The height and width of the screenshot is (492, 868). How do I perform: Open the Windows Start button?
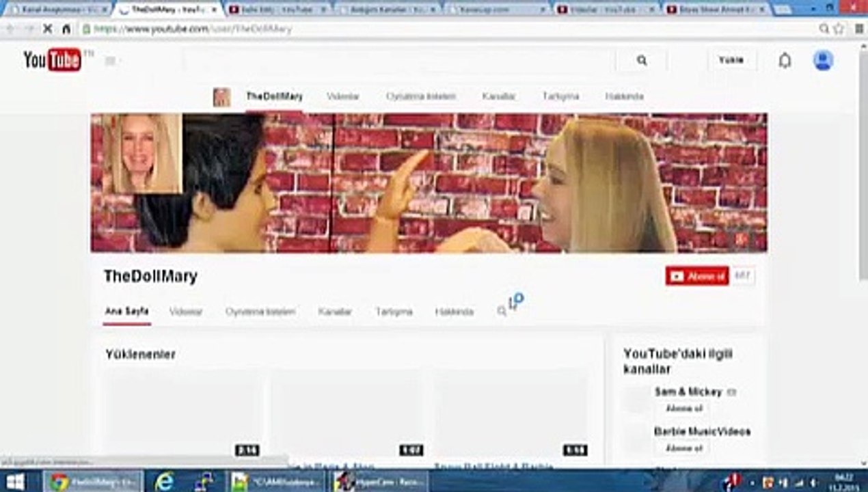coord(14,481)
